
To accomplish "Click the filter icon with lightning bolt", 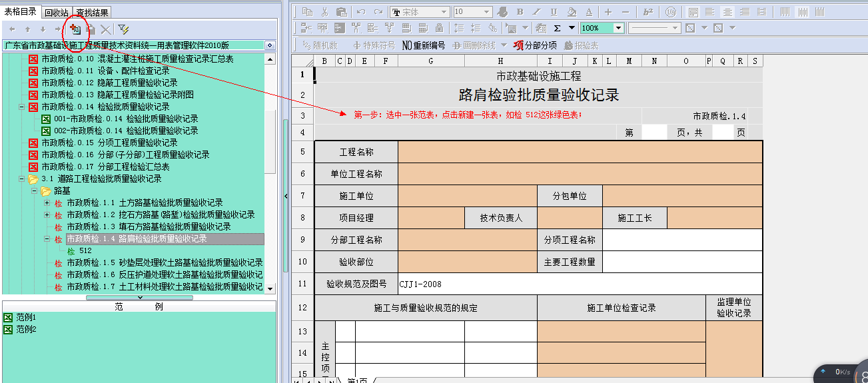I will (x=123, y=29).
